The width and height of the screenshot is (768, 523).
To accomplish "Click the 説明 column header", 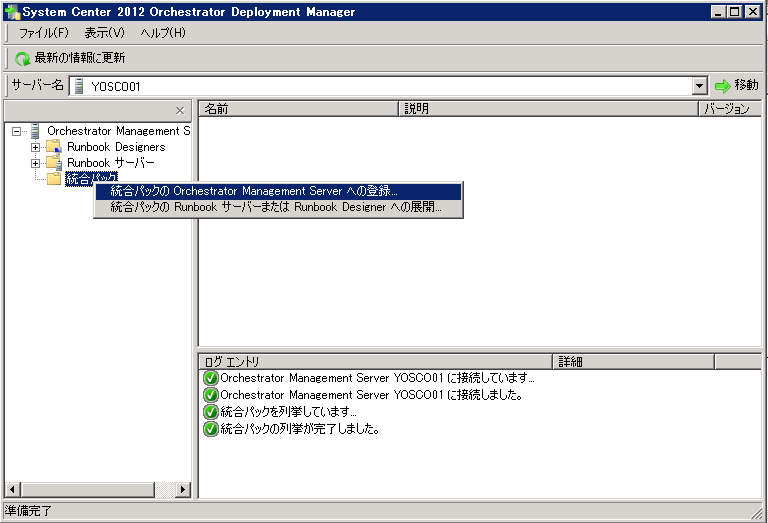I will pyautogui.click(x=548, y=109).
